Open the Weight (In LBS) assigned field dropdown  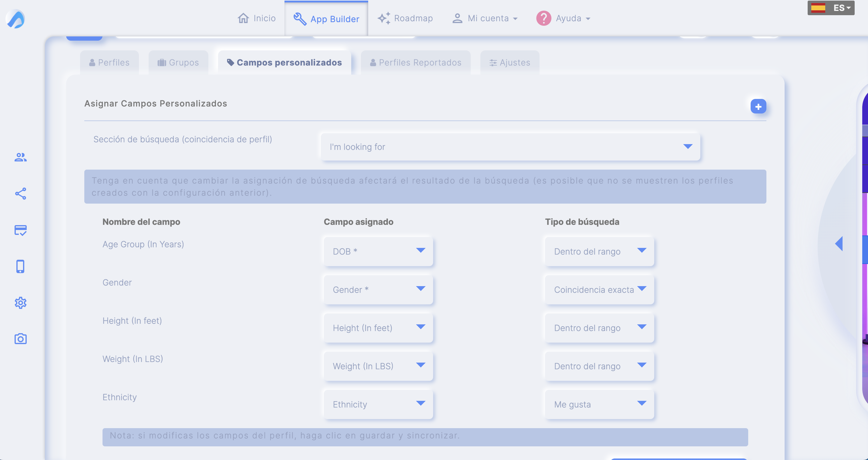pyautogui.click(x=378, y=366)
